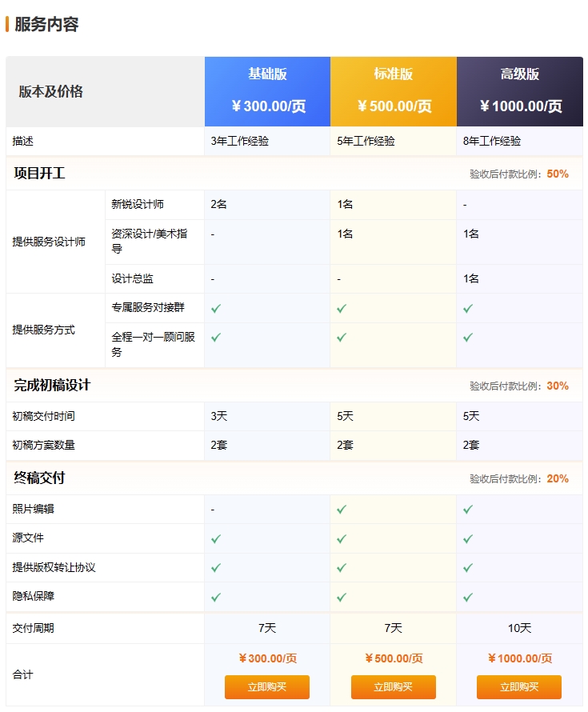Click the checkmark for 隐私保障 under 高级版
The image size is (588, 712).
click(466, 597)
